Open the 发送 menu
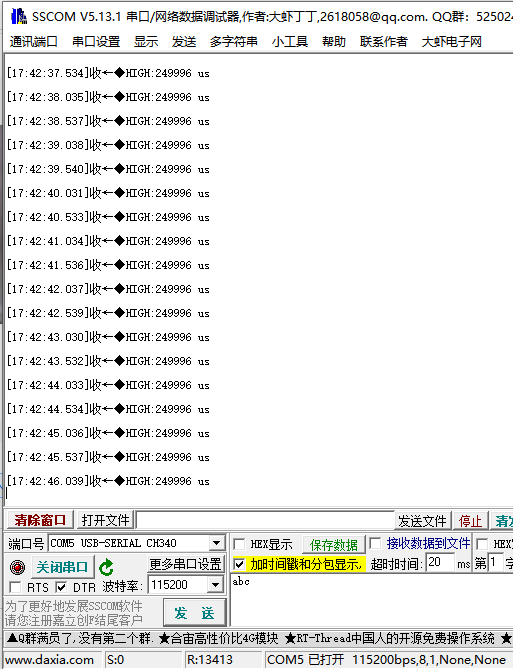This screenshot has height=669, width=513. coord(184,41)
